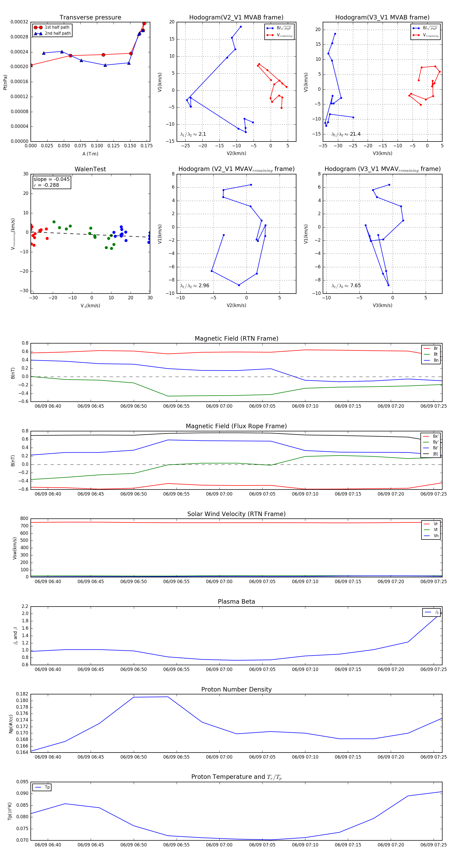The image size is (473, 868).
Task: Select V_remaining legend entry in V3_V1 MVAB hodogram
Action: pos(425,35)
